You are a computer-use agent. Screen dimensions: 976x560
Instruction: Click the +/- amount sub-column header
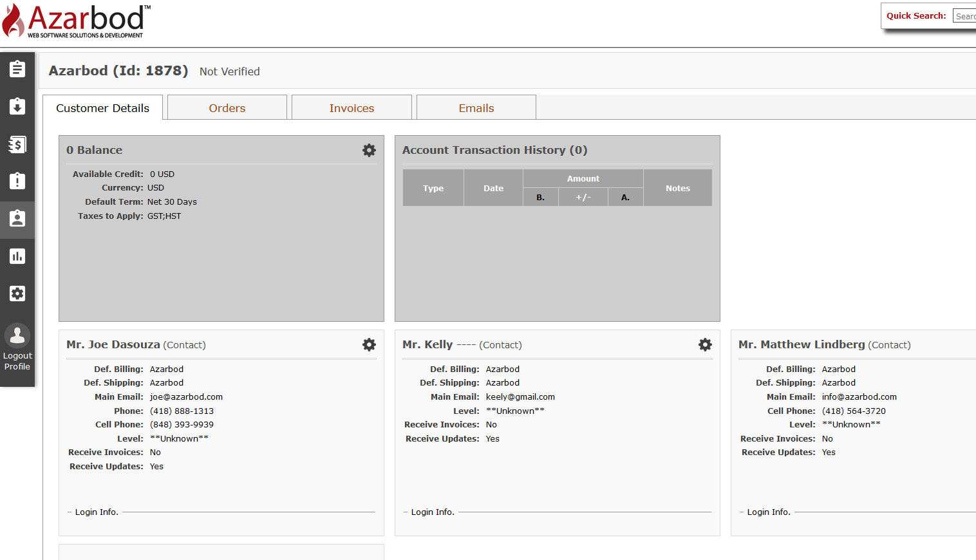coord(583,198)
